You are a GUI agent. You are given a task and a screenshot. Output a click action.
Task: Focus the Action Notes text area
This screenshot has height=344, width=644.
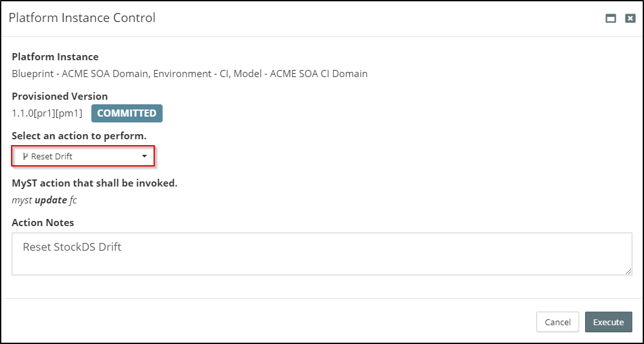point(321,254)
